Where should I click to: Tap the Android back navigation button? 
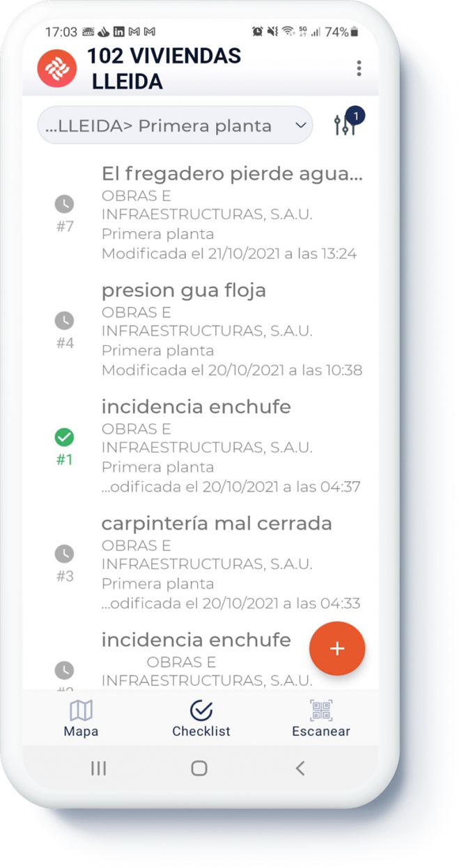coord(300,768)
